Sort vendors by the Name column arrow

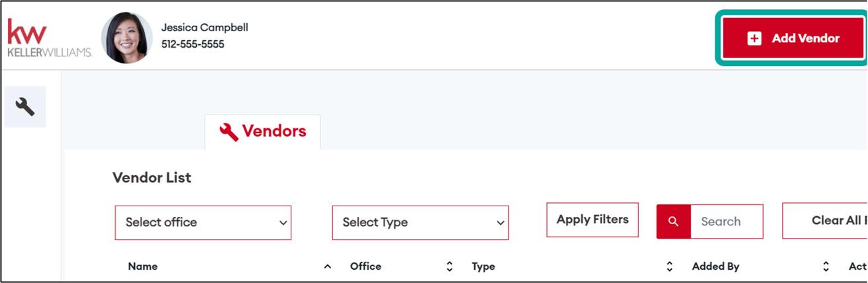pyautogui.click(x=327, y=266)
